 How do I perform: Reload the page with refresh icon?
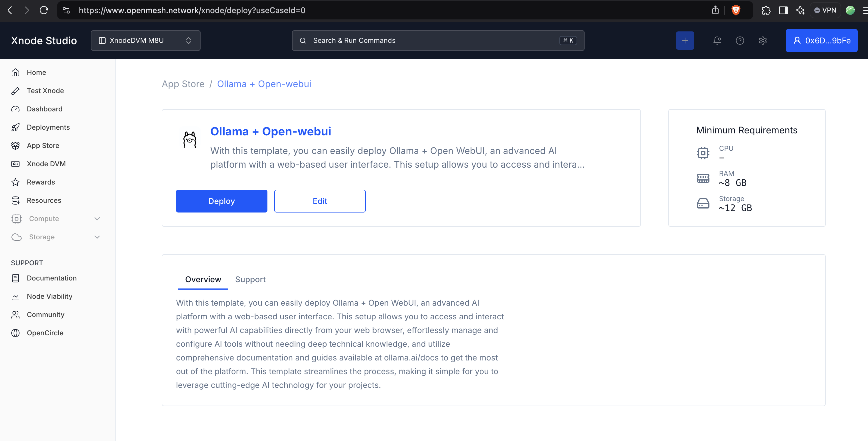click(x=44, y=10)
